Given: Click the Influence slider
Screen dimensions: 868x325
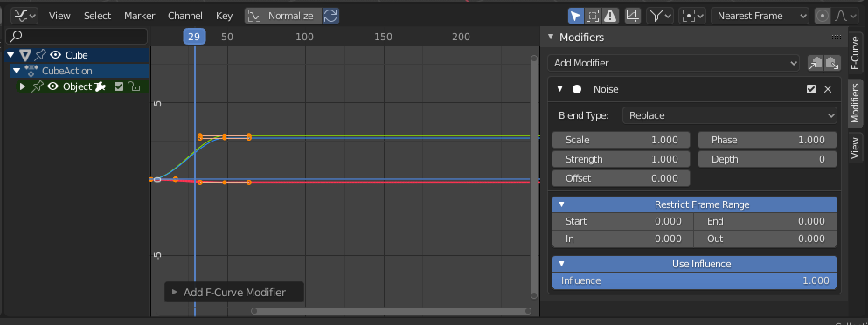Looking at the screenshot, I should (694, 280).
